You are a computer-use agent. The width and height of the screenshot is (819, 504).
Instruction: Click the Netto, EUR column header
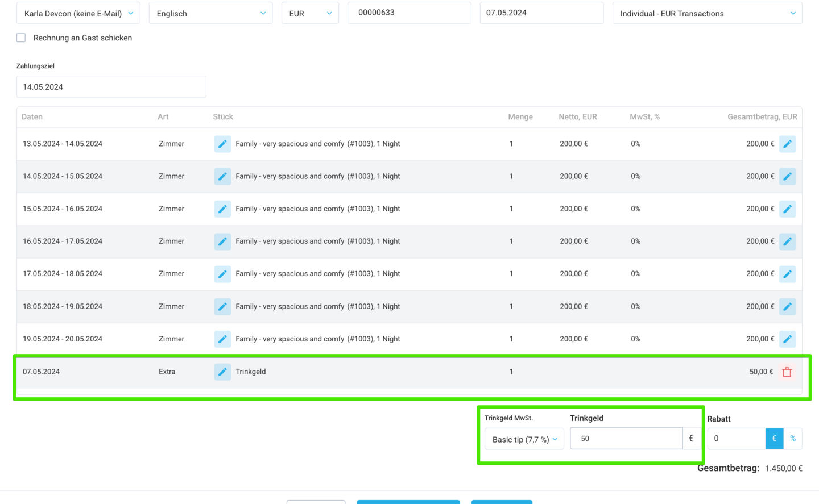(x=578, y=116)
